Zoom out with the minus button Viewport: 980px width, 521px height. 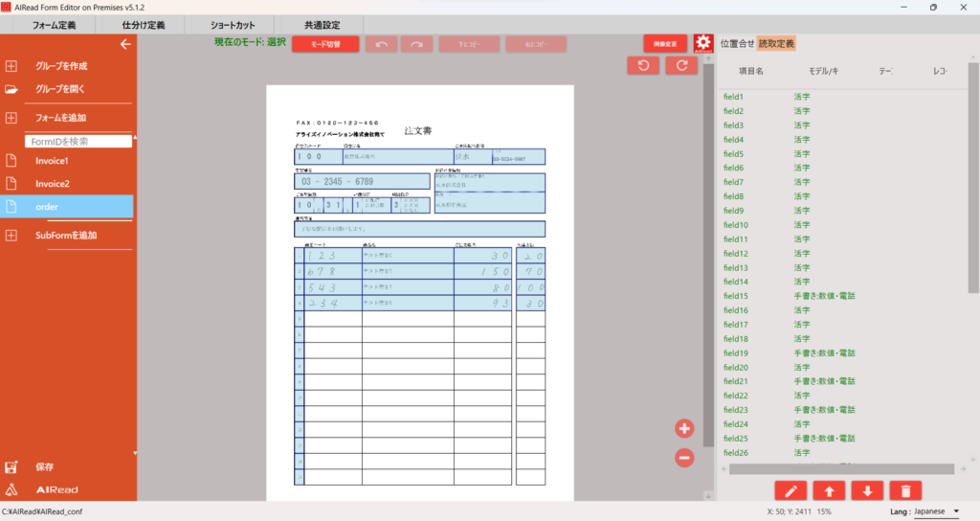coord(684,458)
